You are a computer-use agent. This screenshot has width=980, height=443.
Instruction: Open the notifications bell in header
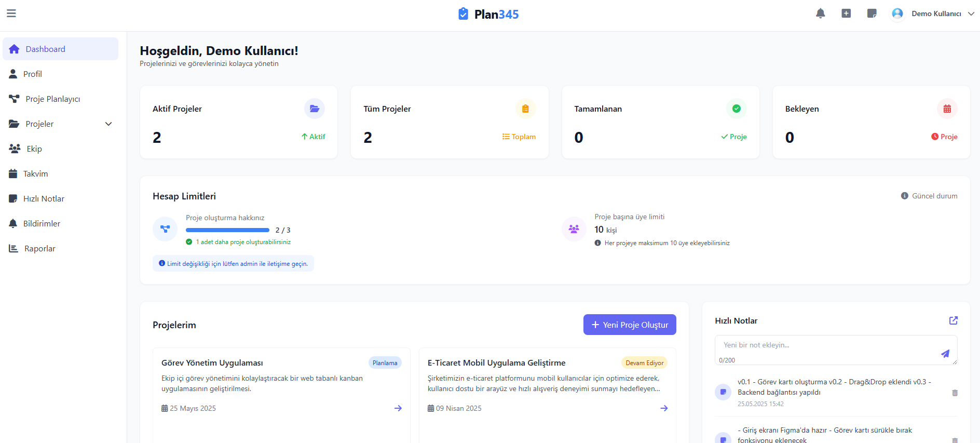821,14
